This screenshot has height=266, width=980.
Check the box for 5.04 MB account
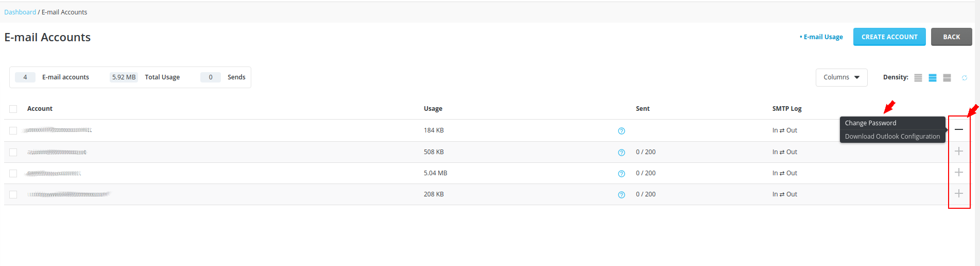13,173
